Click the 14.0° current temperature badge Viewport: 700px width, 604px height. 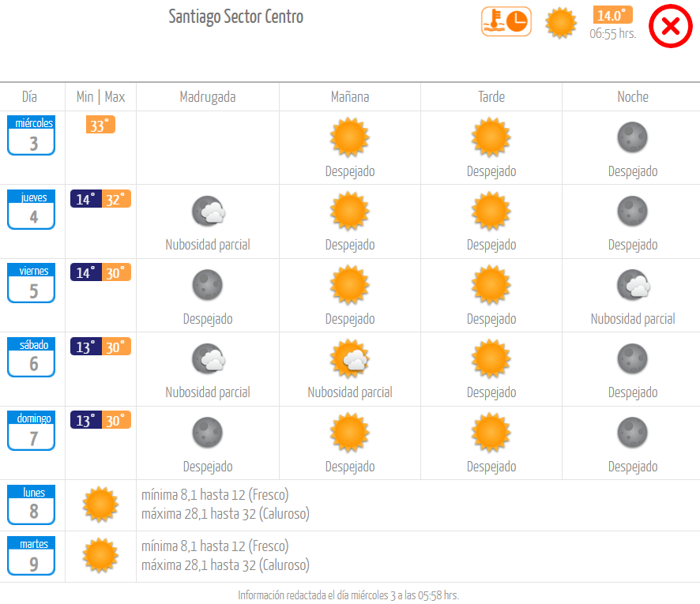tap(612, 15)
